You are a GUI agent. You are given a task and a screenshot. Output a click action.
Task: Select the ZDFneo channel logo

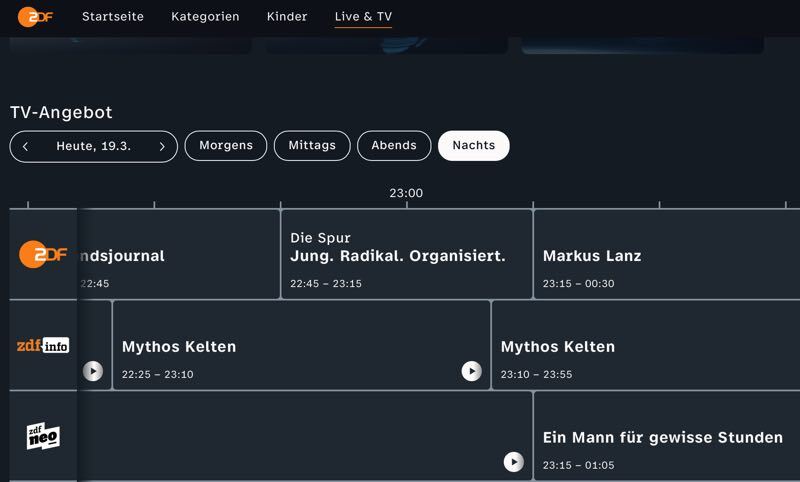tap(43, 436)
